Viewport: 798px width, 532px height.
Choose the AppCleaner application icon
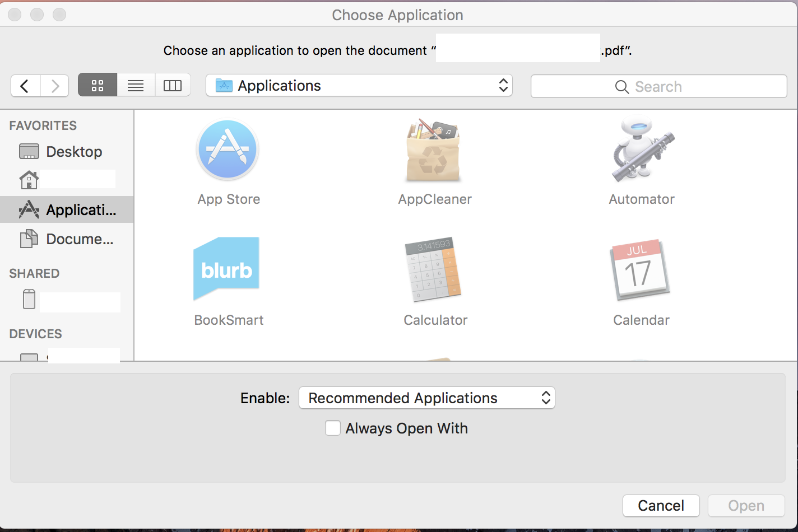pos(434,150)
